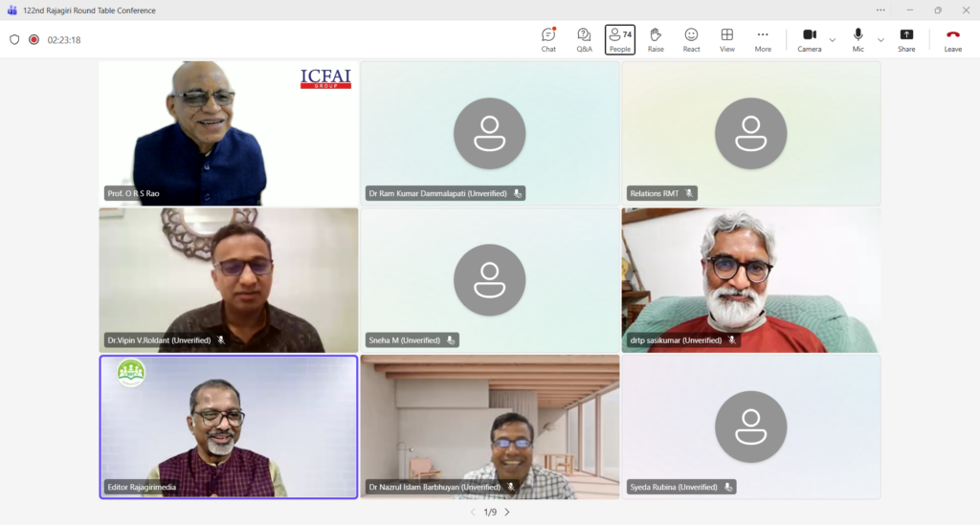Raise your hand in meeting

[656, 39]
